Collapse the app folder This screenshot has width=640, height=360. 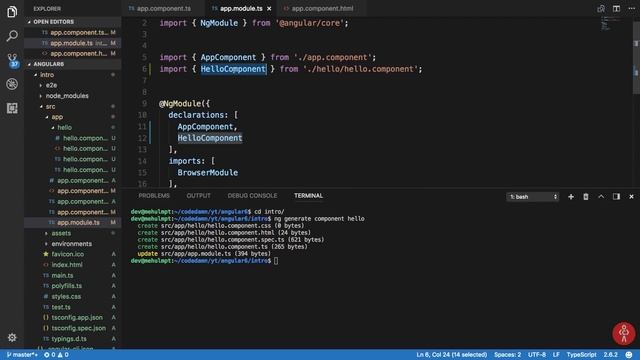point(73,117)
